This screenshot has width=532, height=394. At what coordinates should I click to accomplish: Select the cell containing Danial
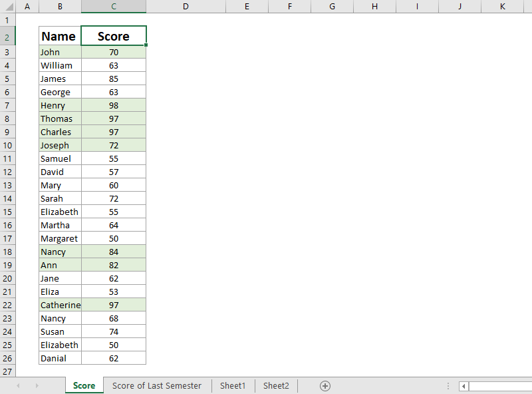[59, 358]
